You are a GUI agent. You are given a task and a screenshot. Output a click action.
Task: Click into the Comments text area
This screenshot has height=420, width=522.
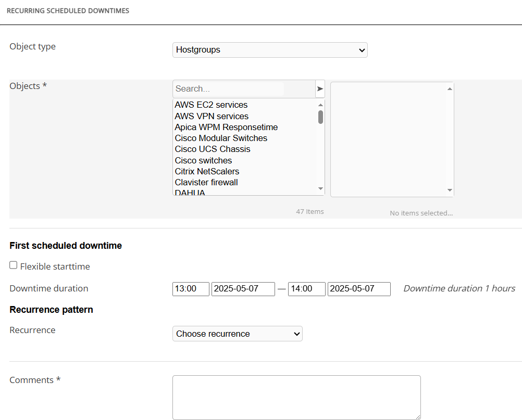click(x=296, y=397)
